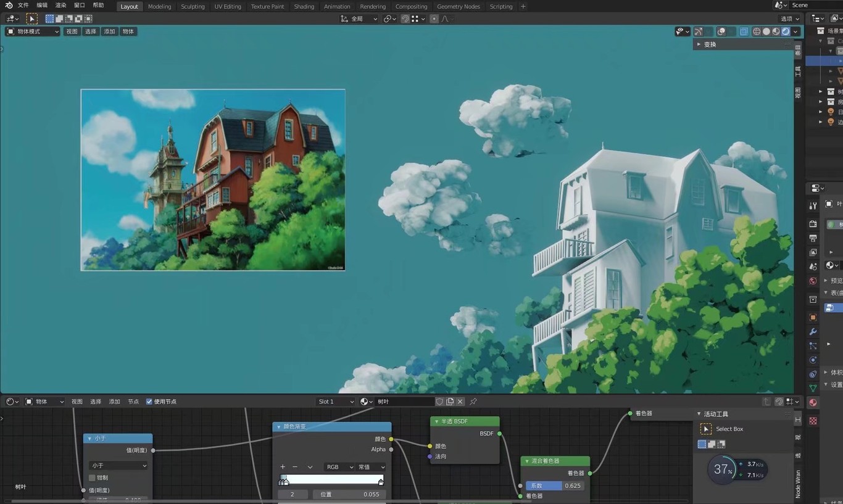Toggle the 钳制 checkbox in 小于 node

[93, 477]
